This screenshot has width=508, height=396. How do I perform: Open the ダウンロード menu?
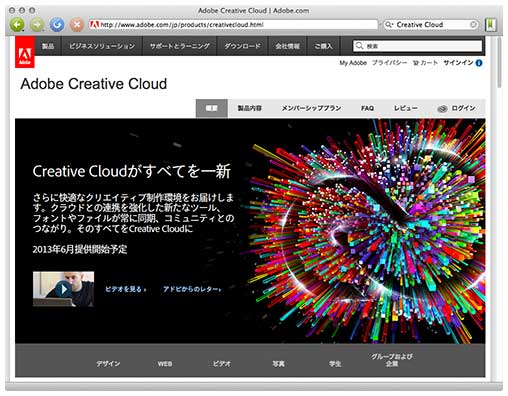[242, 46]
